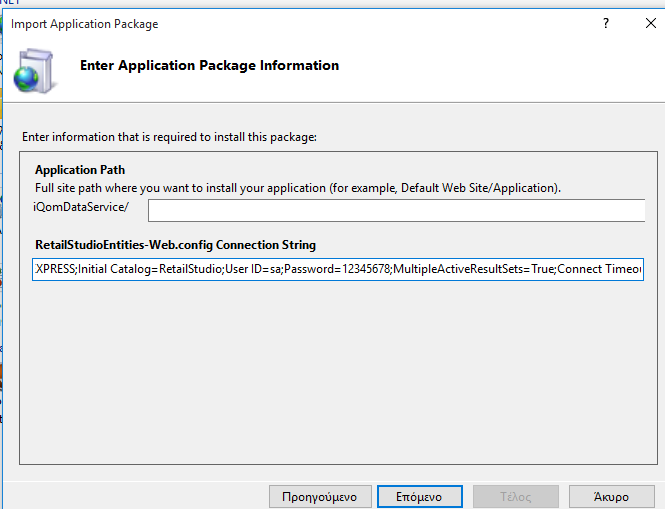The height and width of the screenshot is (509, 665).
Task: Click the 'Full site path' description text
Action: 298,188
